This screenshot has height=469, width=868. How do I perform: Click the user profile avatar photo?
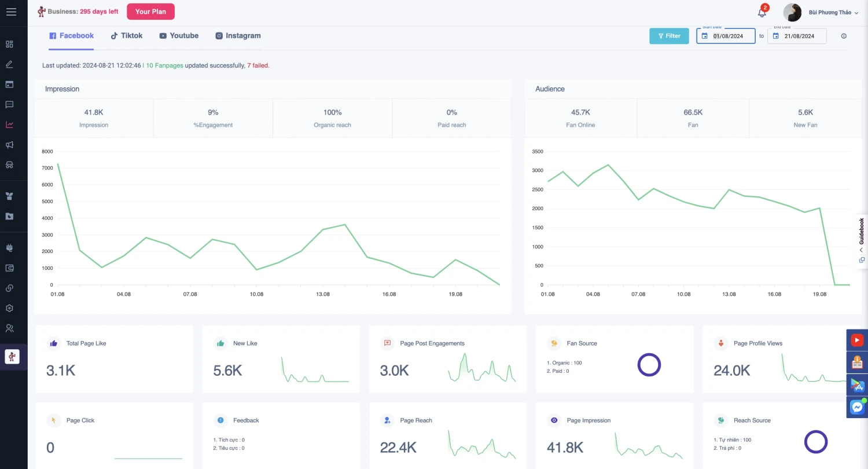coord(792,12)
